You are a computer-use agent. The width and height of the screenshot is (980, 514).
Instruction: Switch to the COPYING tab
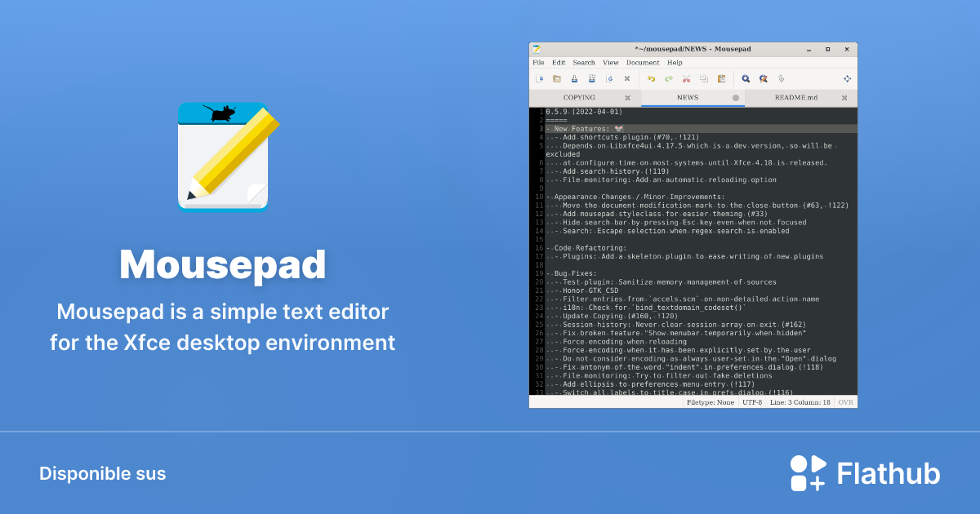(578, 97)
